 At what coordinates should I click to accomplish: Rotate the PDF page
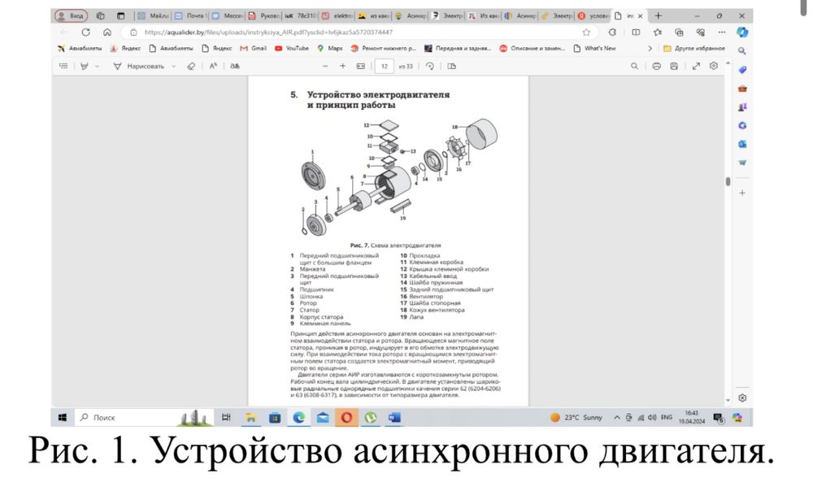point(430,67)
